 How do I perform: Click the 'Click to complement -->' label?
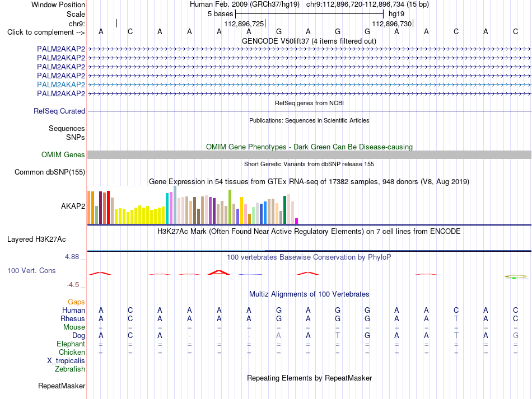click(46, 32)
